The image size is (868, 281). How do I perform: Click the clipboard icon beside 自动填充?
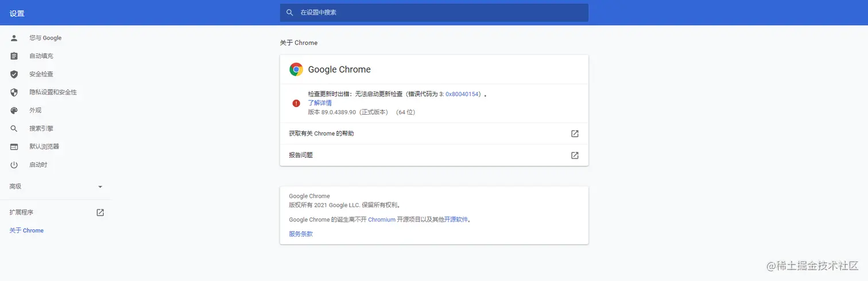pyautogui.click(x=14, y=56)
